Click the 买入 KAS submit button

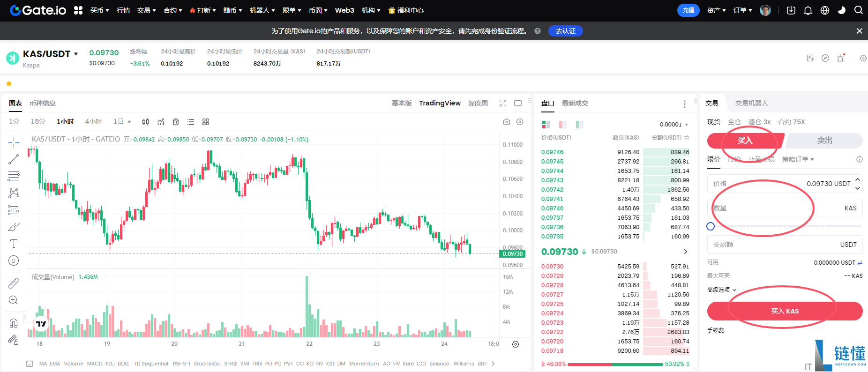point(785,311)
